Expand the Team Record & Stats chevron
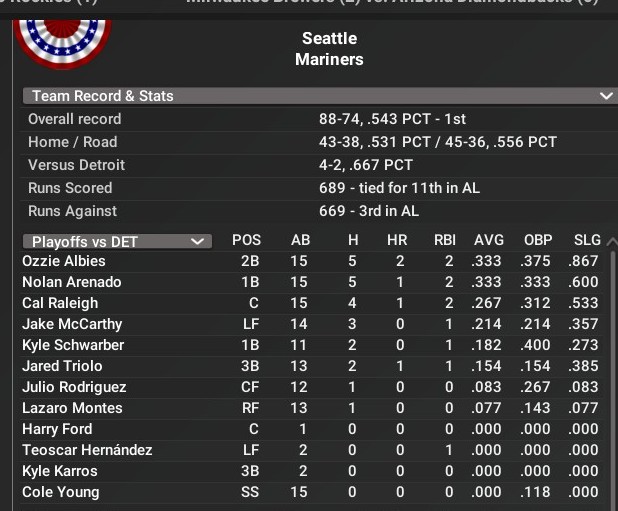The image size is (618, 511). (x=604, y=96)
